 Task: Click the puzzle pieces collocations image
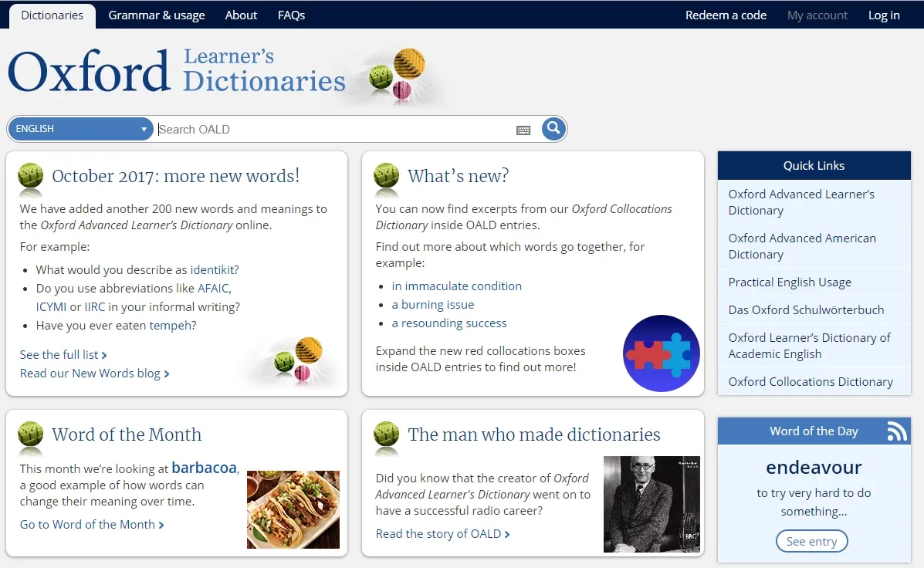point(661,353)
